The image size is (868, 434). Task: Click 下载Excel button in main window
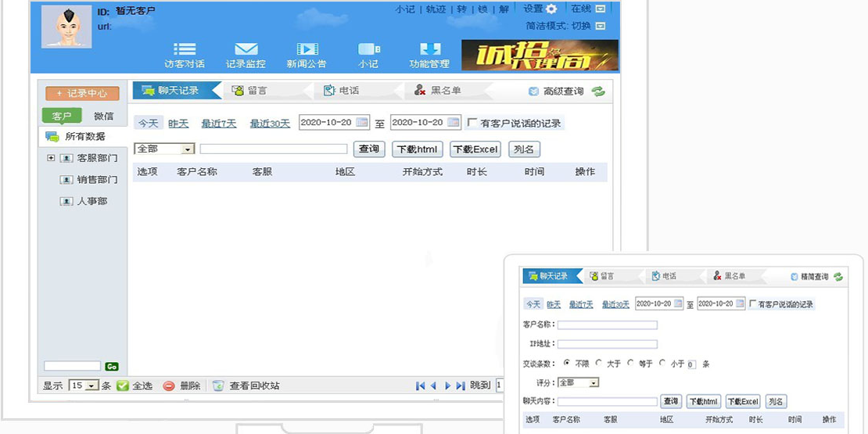[x=475, y=149]
